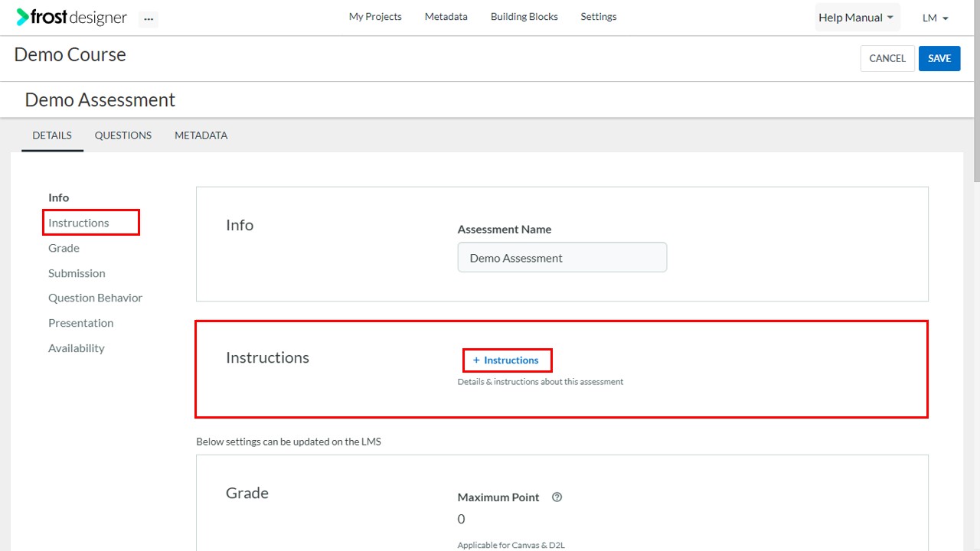Click the Frost Designer logo

coord(72,17)
